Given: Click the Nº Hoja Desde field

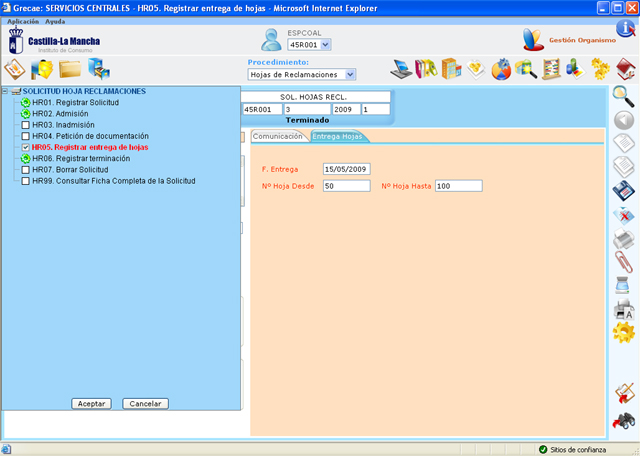Looking at the screenshot, I should point(347,186).
